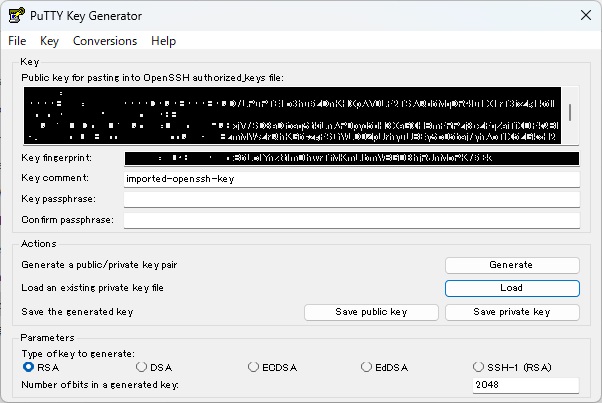Select the SSH-1 (RSA) radio button
This screenshot has height=403, width=602.
[x=479, y=367]
